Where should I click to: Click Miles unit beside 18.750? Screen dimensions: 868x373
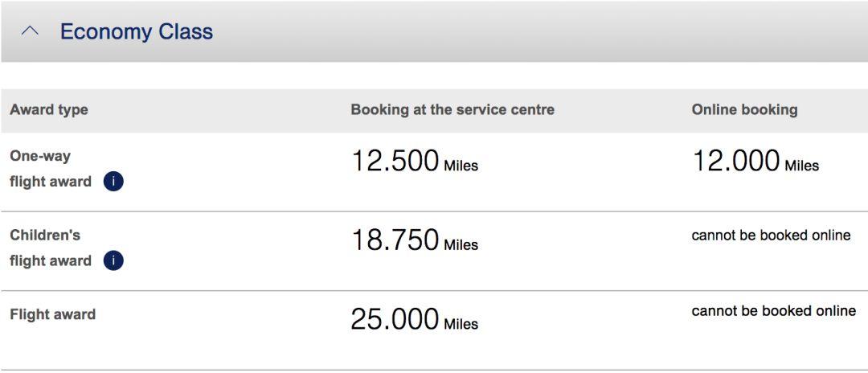pos(461,244)
